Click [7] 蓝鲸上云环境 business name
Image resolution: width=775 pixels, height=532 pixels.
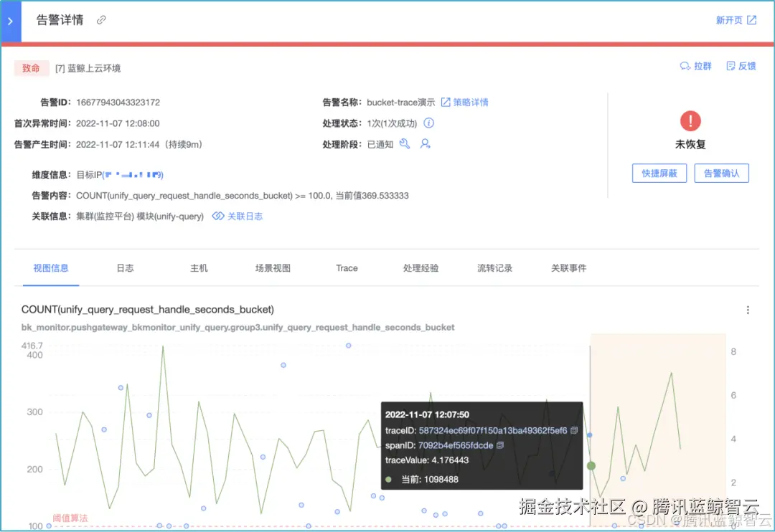pyautogui.click(x=88, y=68)
